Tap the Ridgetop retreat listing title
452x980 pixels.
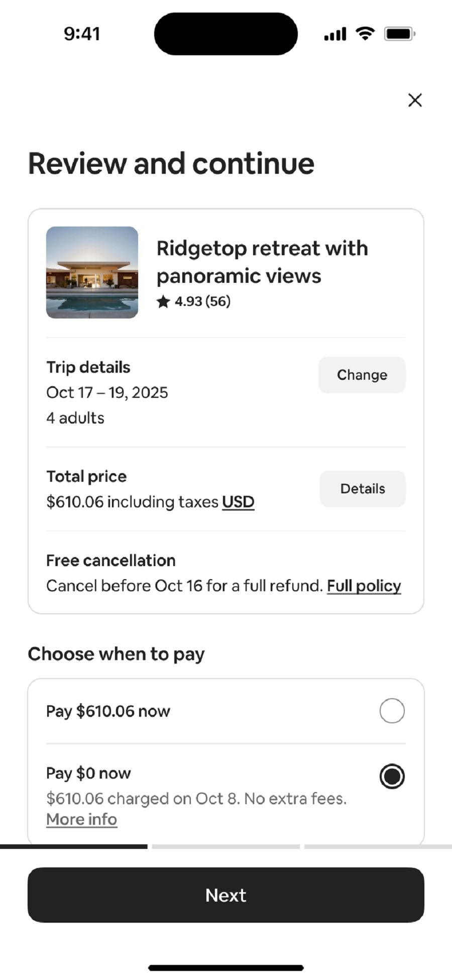(262, 262)
